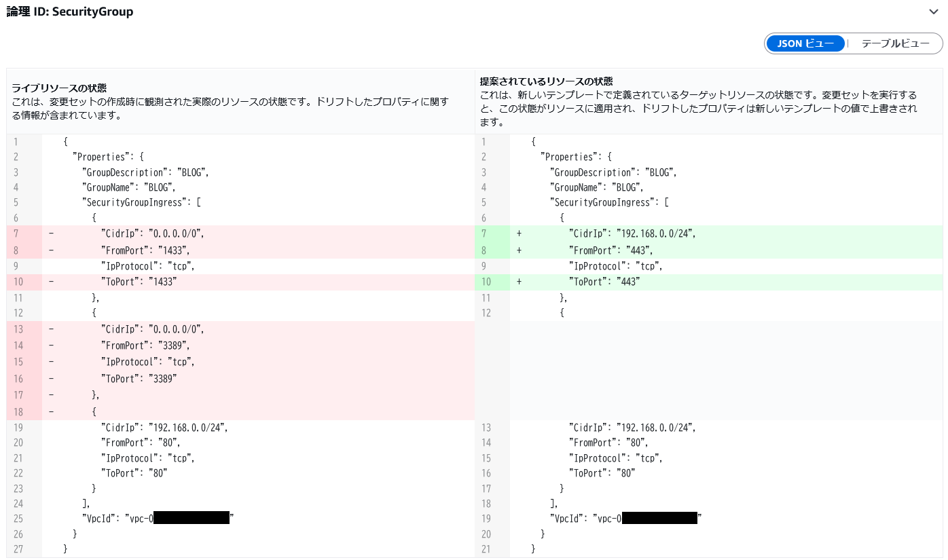Switch to テーブルビュー
Image resolution: width=948 pixels, height=560 pixels.
click(x=895, y=43)
